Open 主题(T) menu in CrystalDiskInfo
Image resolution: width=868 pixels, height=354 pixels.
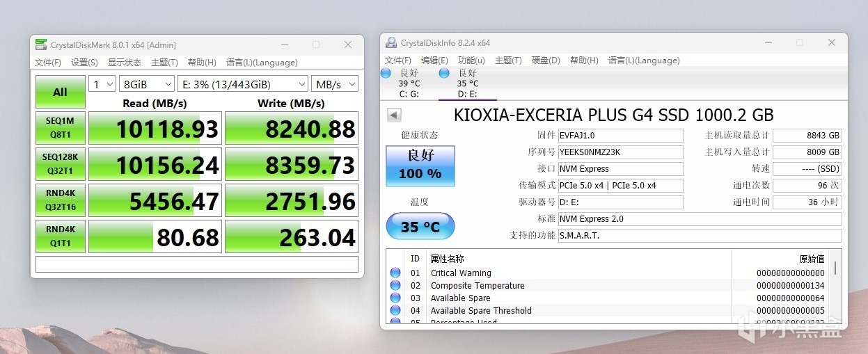pyautogui.click(x=508, y=61)
